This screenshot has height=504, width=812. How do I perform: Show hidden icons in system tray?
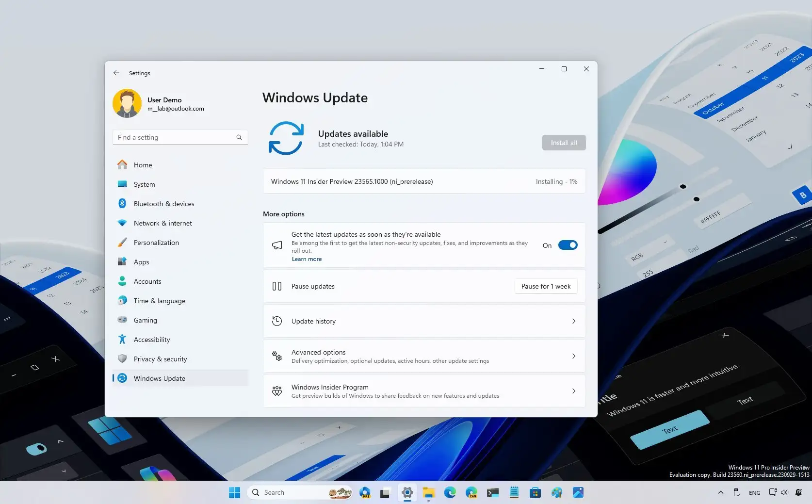[721, 492]
